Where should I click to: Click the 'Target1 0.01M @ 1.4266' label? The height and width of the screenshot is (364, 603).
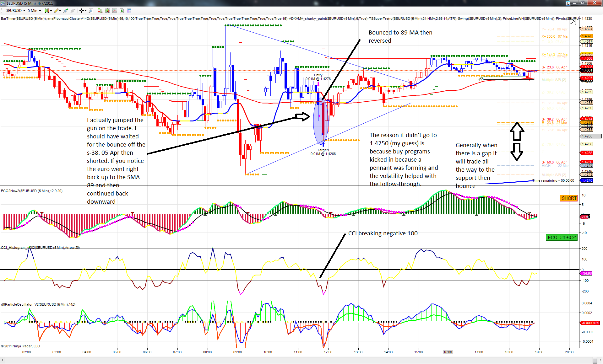tap(323, 152)
